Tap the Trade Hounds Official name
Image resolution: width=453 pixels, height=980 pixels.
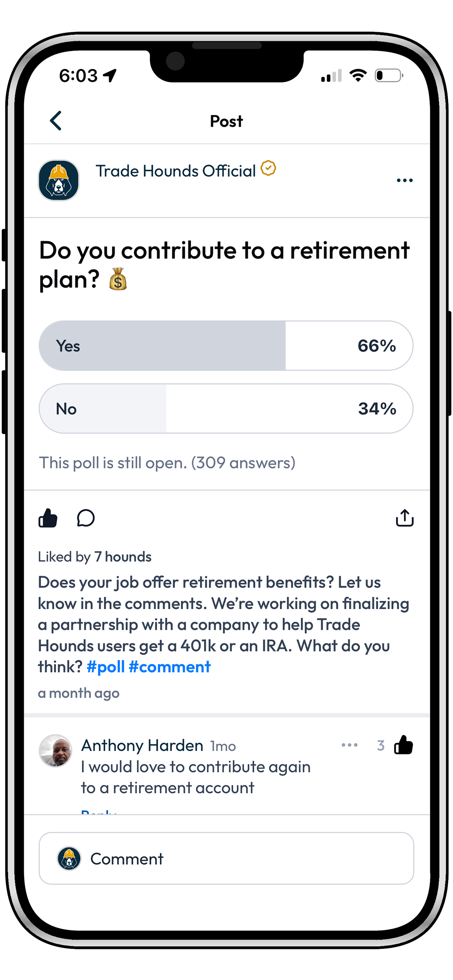[x=176, y=171]
